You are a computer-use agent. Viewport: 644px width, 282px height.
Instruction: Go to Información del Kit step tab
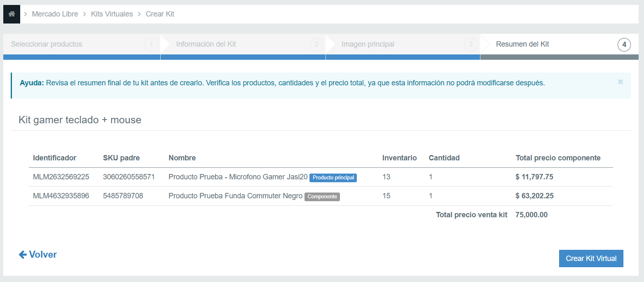(x=206, y=44)
